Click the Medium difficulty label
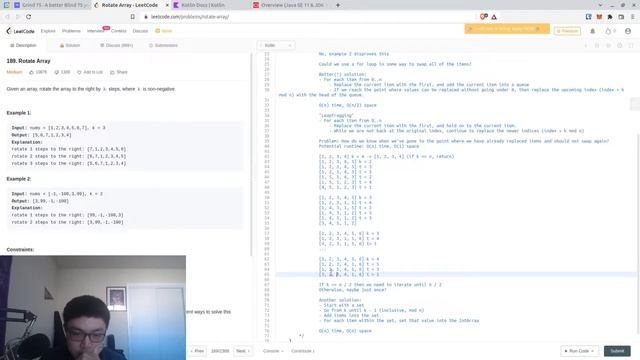This screenshot has width=640, height=360. [14, 72]
